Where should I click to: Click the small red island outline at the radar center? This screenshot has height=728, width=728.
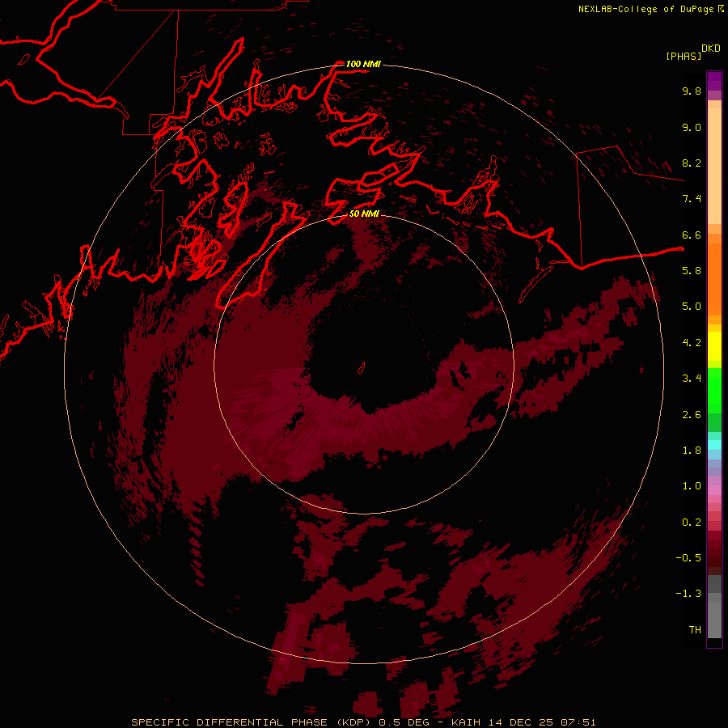click(x=362, y=368)
